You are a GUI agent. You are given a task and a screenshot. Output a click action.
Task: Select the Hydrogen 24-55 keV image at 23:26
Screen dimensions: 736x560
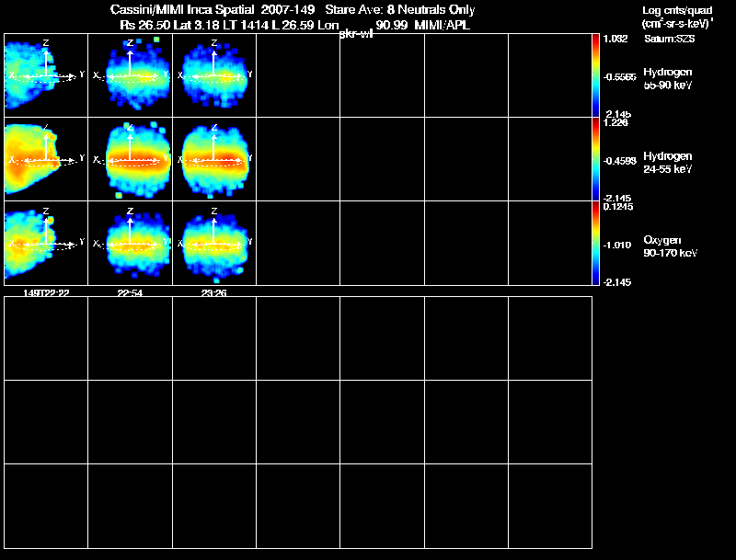(x=214, y=159)
